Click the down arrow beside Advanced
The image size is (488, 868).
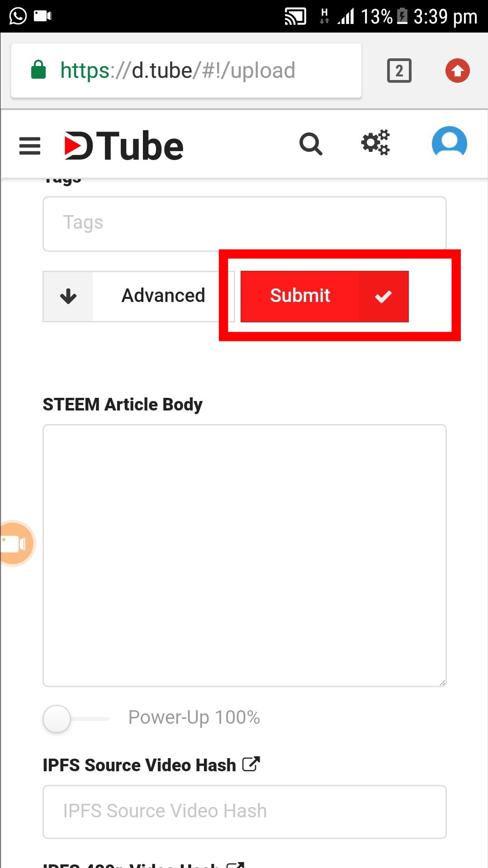click(x=68, y=297)
